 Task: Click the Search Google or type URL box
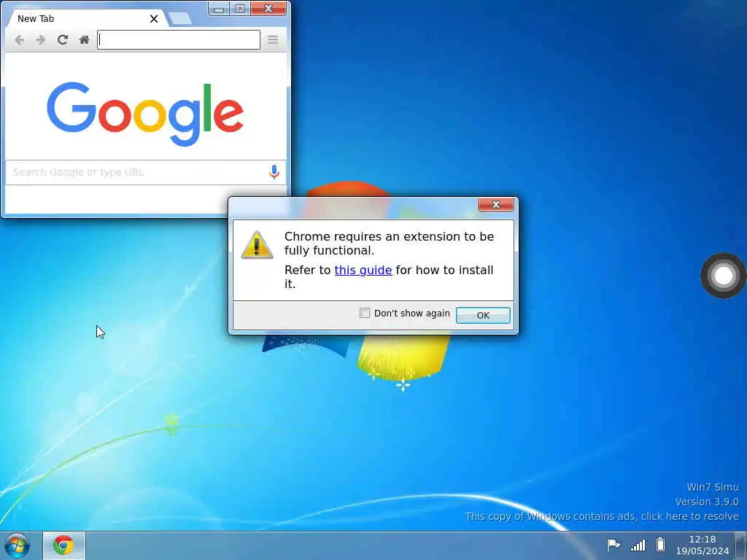point(145,172)
